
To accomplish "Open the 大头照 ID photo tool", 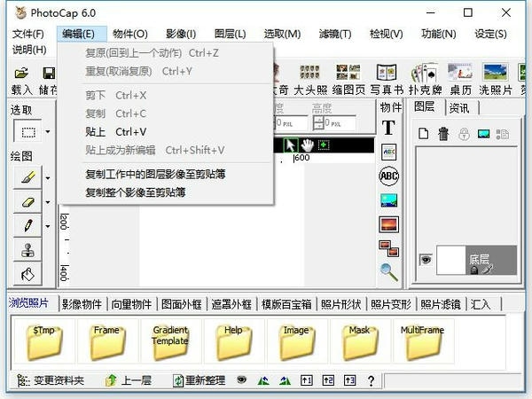I will 310,80.
